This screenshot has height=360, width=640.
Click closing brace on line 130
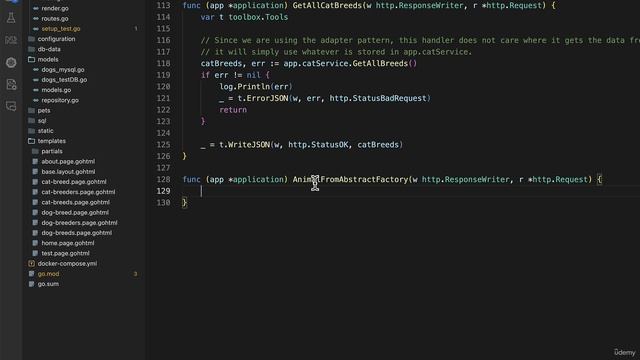[184, 203]
